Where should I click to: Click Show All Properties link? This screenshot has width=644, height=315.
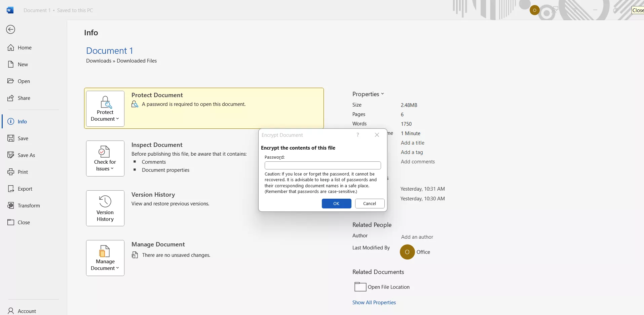(374, 303)
